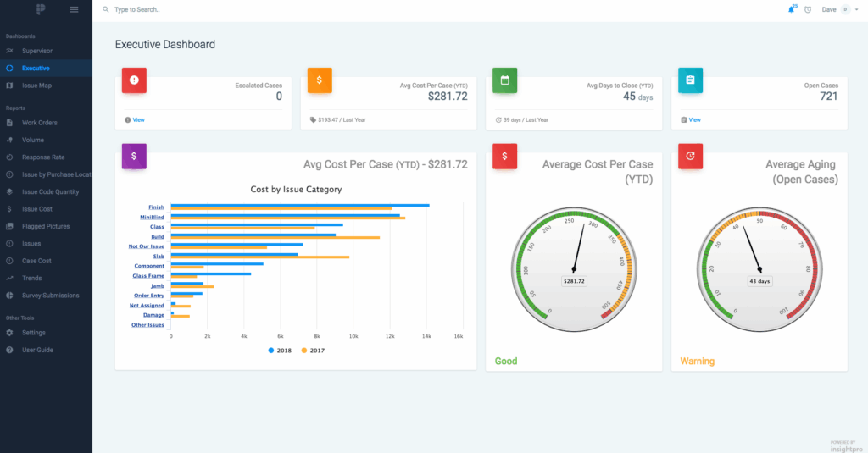Click the purple dollar icon on chart card
The height and width of the screenshot is (453, 868).
pyautogui.click(x=135, y=156)
